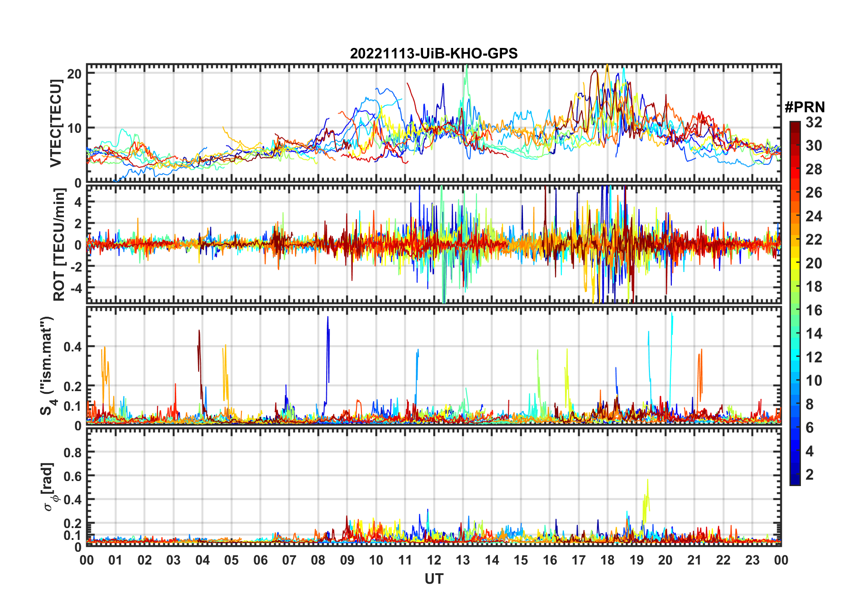Screen dimensions: 868x607
Task: Click the UT x-axis label
Action: [x=434, y=579]
